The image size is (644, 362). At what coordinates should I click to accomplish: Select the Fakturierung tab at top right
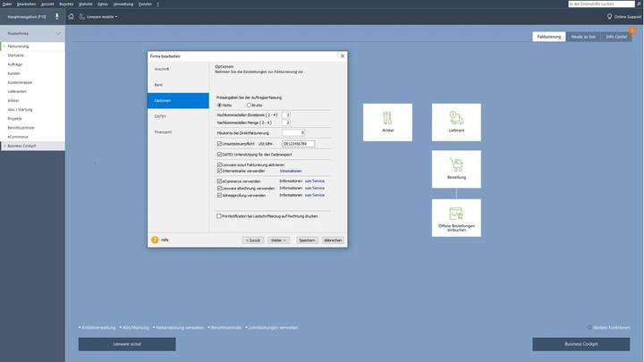coord(548,37)
